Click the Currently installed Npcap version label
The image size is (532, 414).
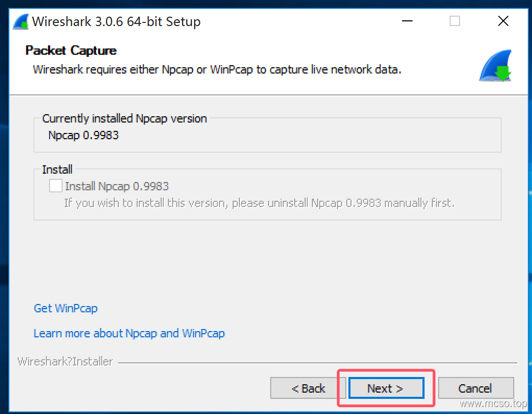coord(125,119)
